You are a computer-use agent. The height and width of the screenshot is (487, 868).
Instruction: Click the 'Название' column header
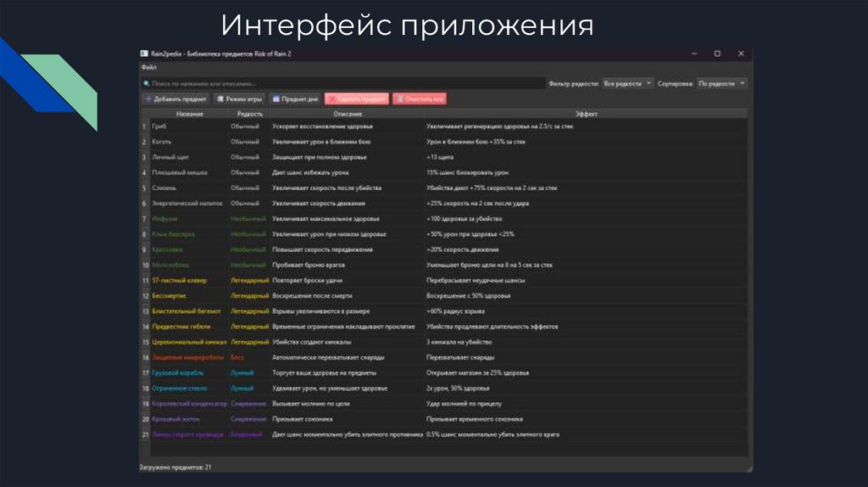coord(189,114)
